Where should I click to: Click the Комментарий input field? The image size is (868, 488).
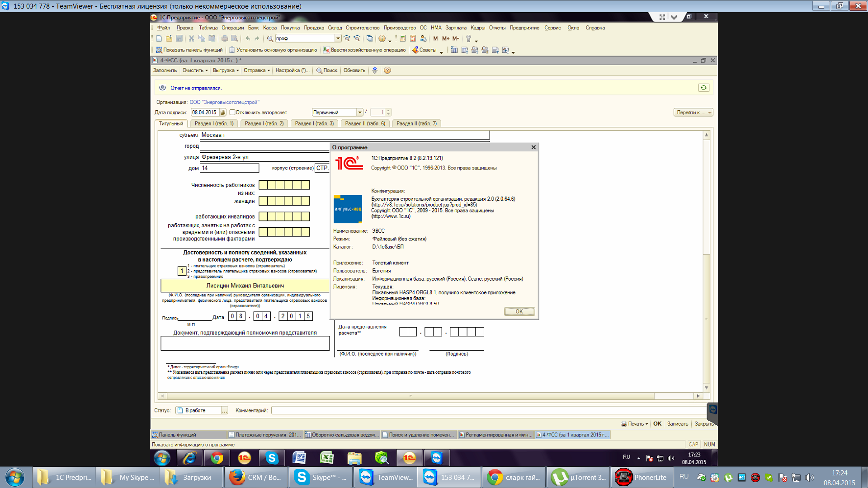tap(488, 410)
